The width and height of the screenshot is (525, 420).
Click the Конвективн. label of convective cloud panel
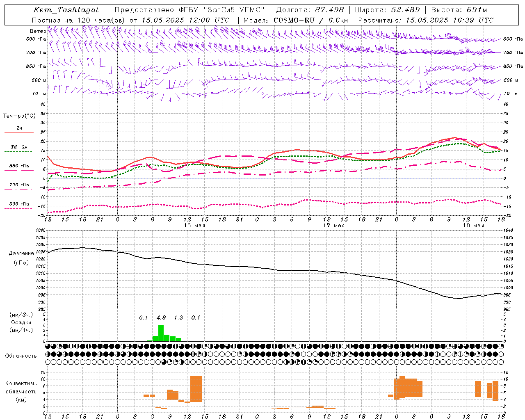tap(21, 383)
